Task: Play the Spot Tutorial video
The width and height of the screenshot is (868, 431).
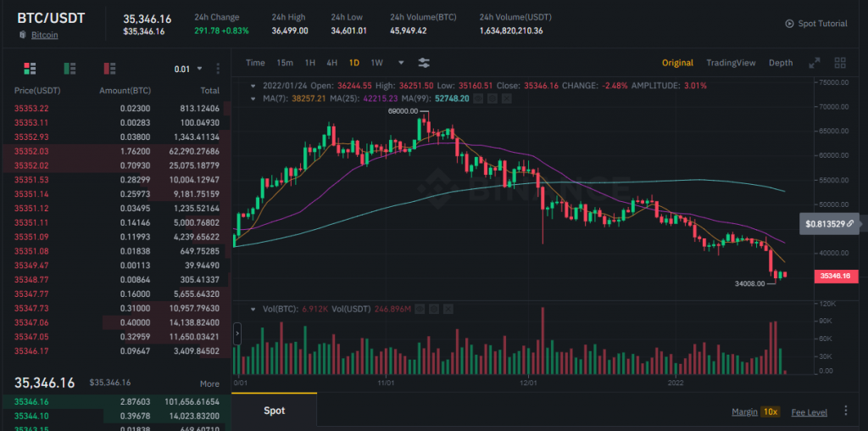Action: [789, 24]
